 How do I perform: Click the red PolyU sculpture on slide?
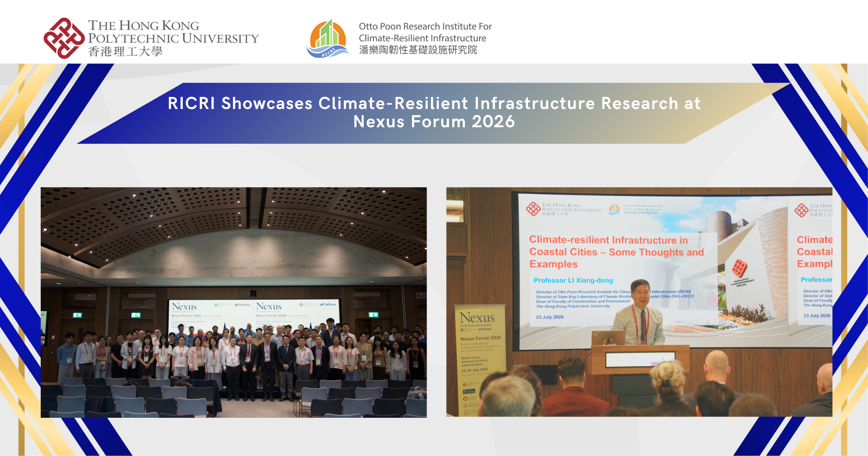(740, 268)
